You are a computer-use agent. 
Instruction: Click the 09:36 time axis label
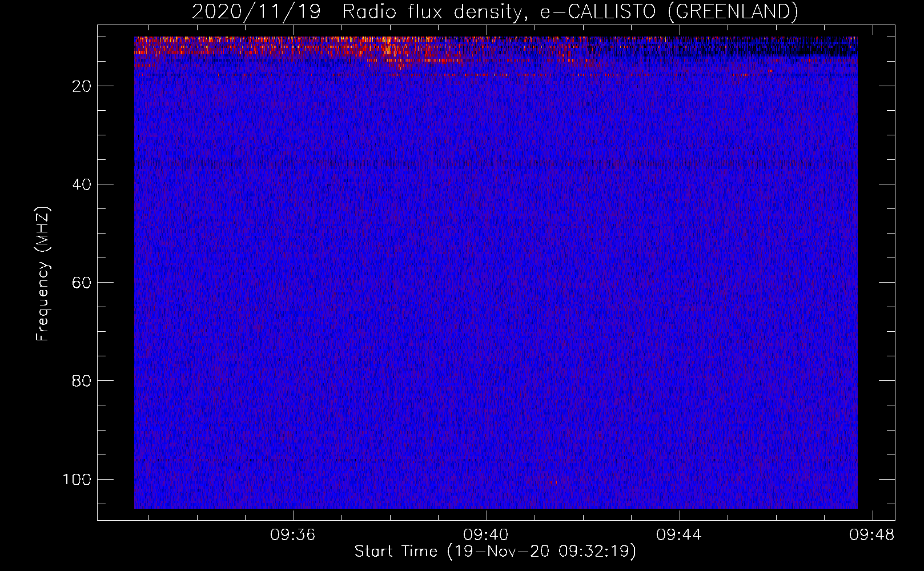[293, 535]
